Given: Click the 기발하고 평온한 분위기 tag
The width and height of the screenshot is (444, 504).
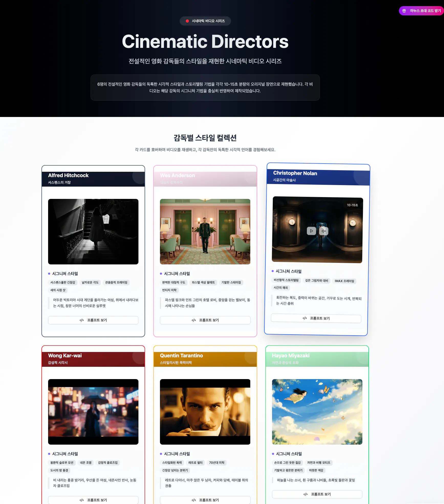Looking at the screenshot, I should pyautogui.click(x=288, y=470).
